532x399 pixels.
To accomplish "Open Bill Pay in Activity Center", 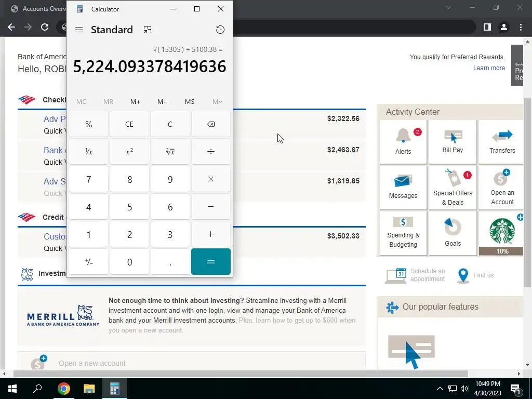I will coord(453,142).
